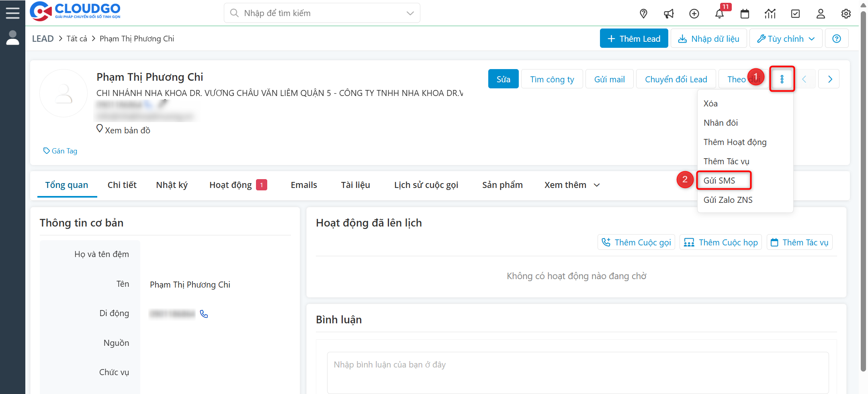The width and height of the screenshot is (868, 394).
Task: Click the comment input field
Action: (x=577, y=372)
